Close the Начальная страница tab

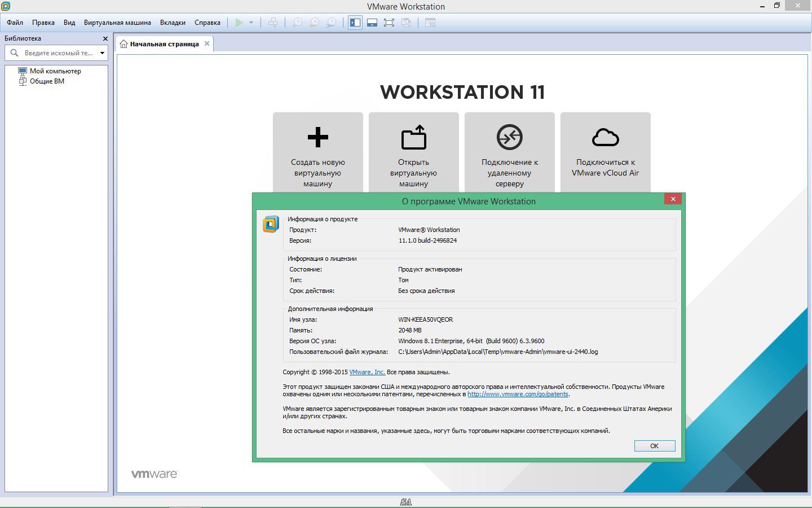[x=207, y=43]
